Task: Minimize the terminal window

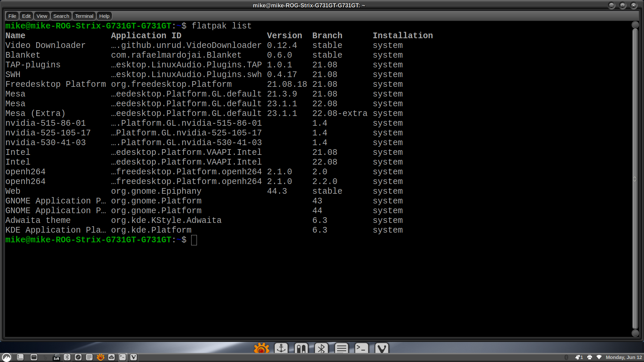Action: coord(611,5)
